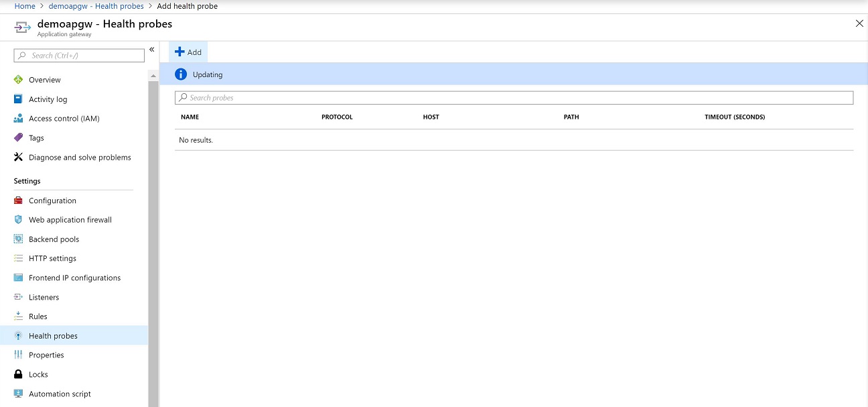
Task: Click the Automation script icon
Action: tap(18, 394)
